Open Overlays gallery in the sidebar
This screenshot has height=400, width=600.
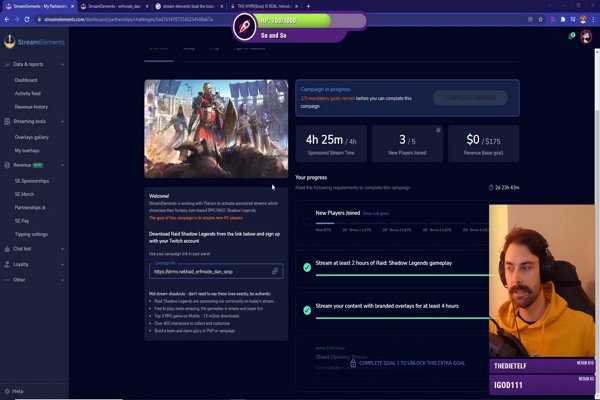32,137
